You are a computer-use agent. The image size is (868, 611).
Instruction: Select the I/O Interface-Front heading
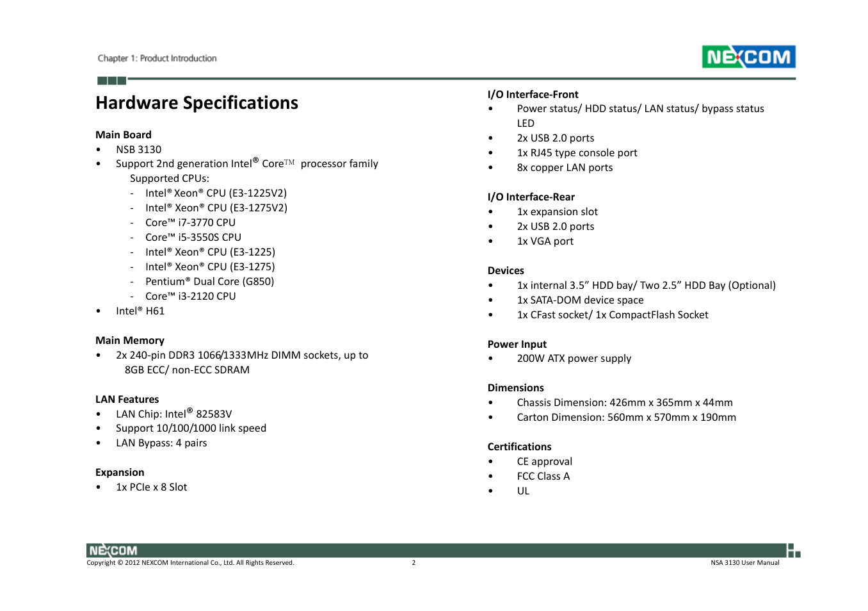(533, 94)
